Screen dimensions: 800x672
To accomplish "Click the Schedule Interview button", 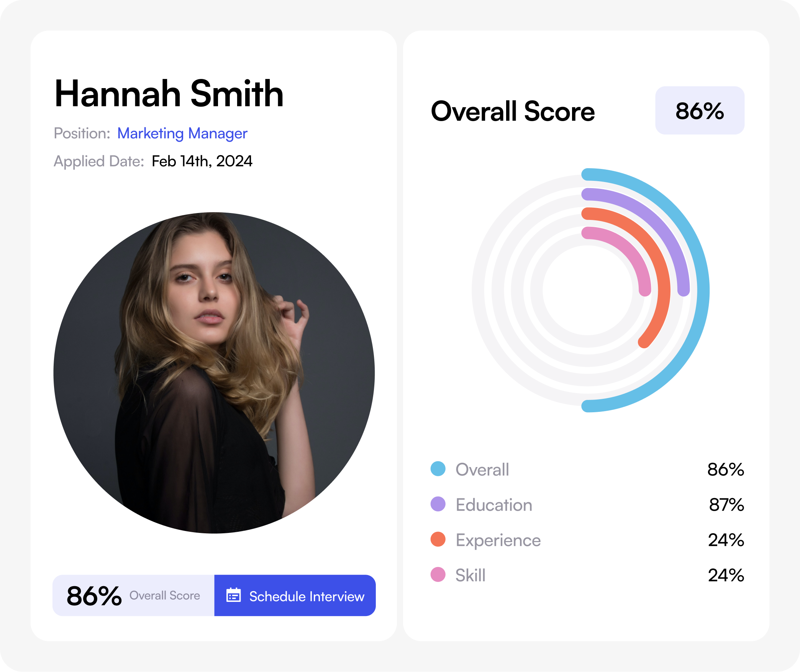I will [295, 596].
